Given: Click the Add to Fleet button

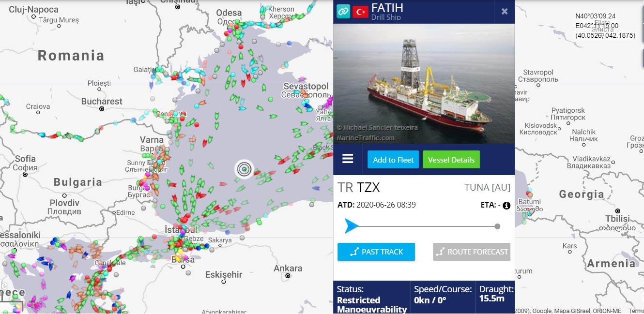Looking at the screenshot, I should point(393,160).
